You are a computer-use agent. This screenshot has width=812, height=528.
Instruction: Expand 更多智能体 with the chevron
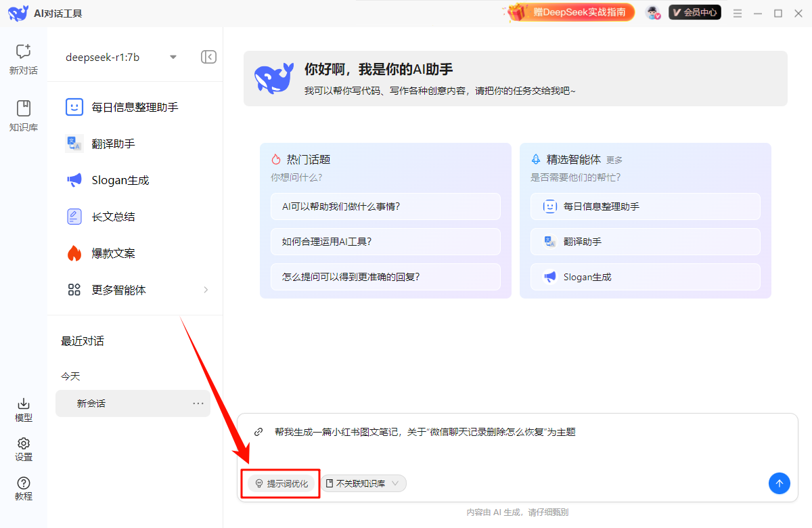tap(206, 289)
